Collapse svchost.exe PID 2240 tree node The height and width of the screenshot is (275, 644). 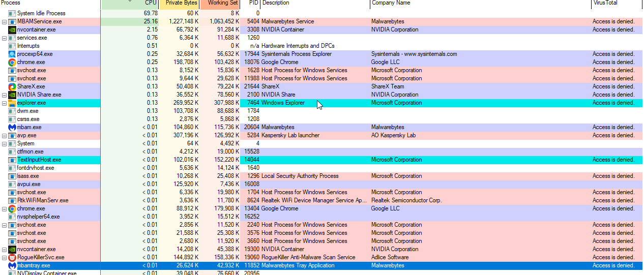4,225
